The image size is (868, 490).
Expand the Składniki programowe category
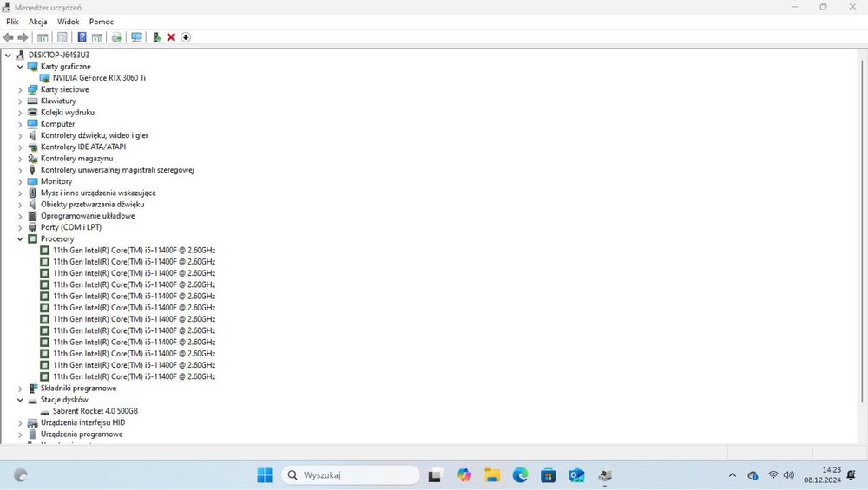click(20, 389)
